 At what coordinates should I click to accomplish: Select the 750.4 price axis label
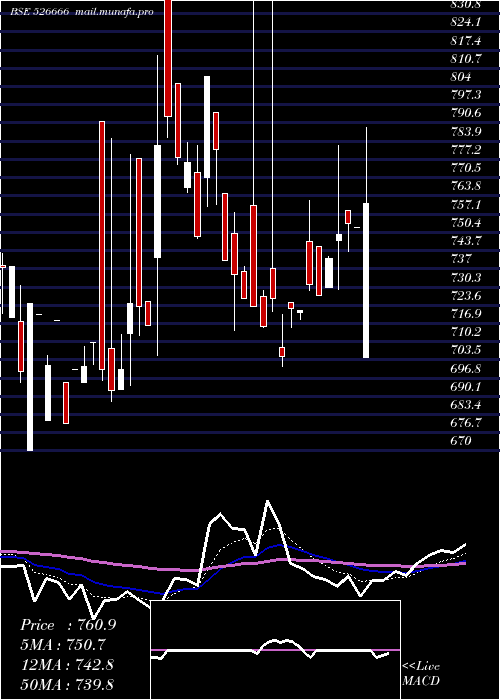click(x=466, y=222)
